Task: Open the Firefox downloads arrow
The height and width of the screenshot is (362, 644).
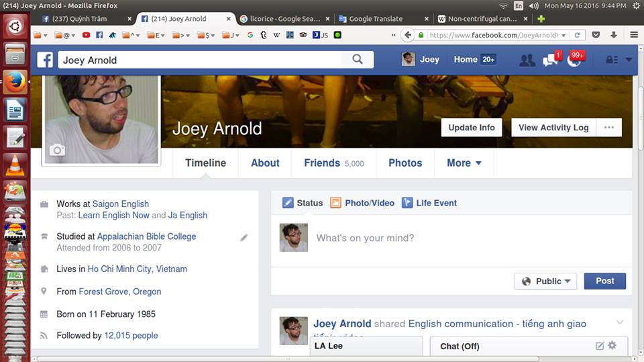Action: point(614,35)
